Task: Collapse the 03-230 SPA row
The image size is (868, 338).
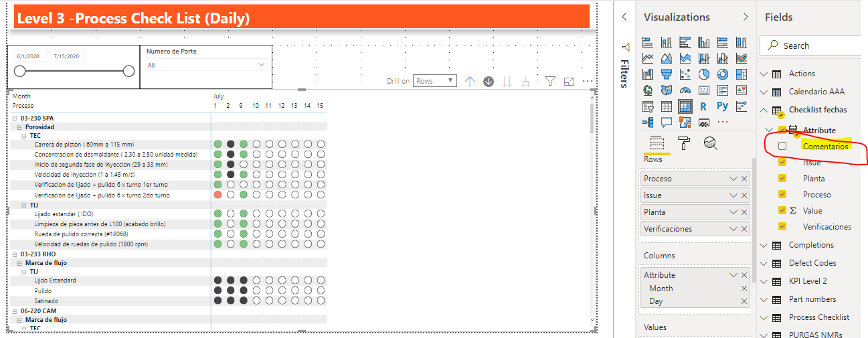Action: pyautogui.click(x=15, y=118)
